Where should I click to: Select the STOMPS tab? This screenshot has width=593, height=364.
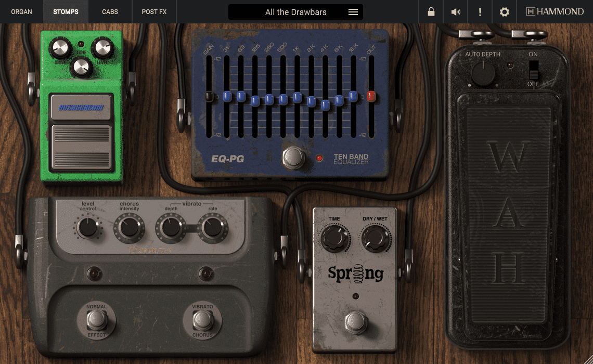click(x=66, y=12)
